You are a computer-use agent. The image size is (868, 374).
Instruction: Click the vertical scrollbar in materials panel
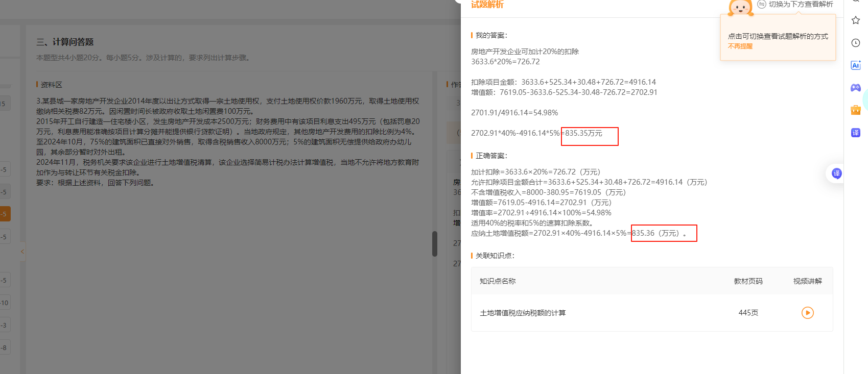[x=435, y=244]
